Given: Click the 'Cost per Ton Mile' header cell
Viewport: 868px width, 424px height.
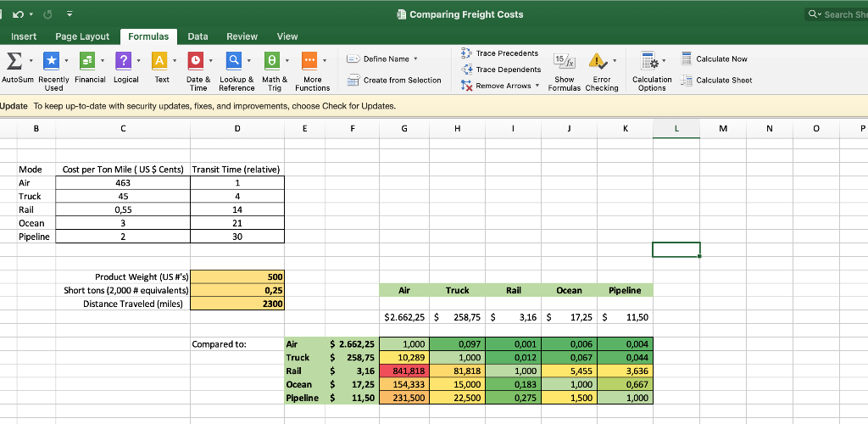Looking at the screenshot, I should [123, 170].
